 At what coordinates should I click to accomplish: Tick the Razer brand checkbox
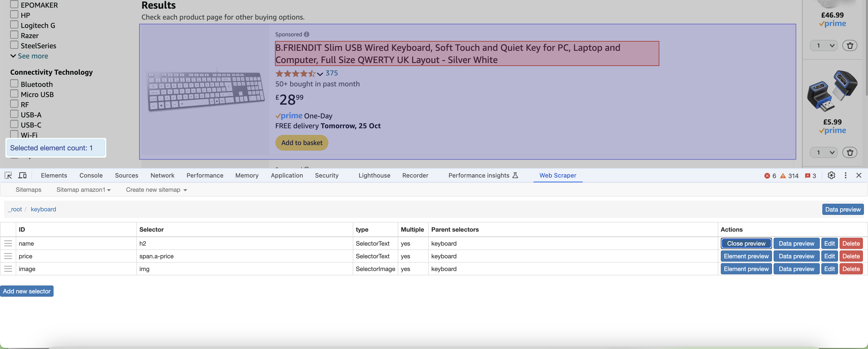14,35
